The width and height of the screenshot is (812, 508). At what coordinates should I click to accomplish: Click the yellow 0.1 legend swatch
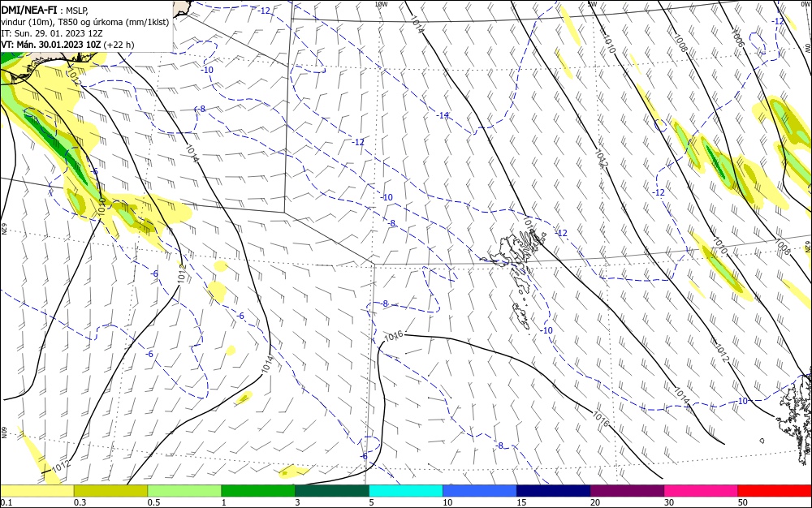[x=37, y=491]
